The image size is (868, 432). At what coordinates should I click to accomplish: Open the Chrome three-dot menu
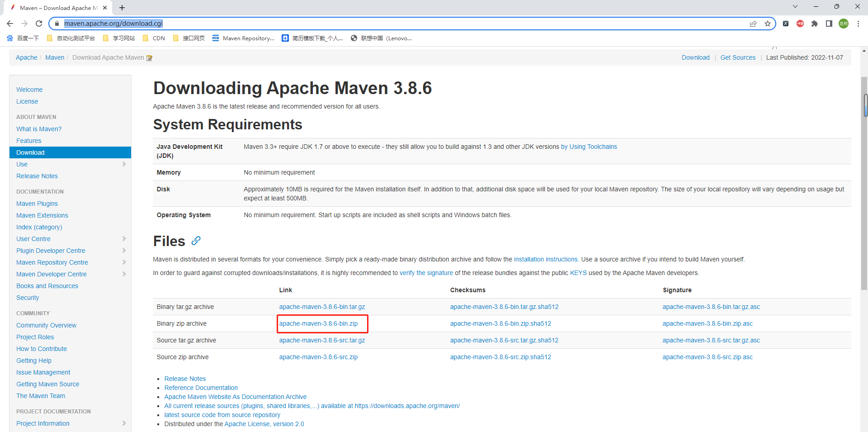coord(858,24)
